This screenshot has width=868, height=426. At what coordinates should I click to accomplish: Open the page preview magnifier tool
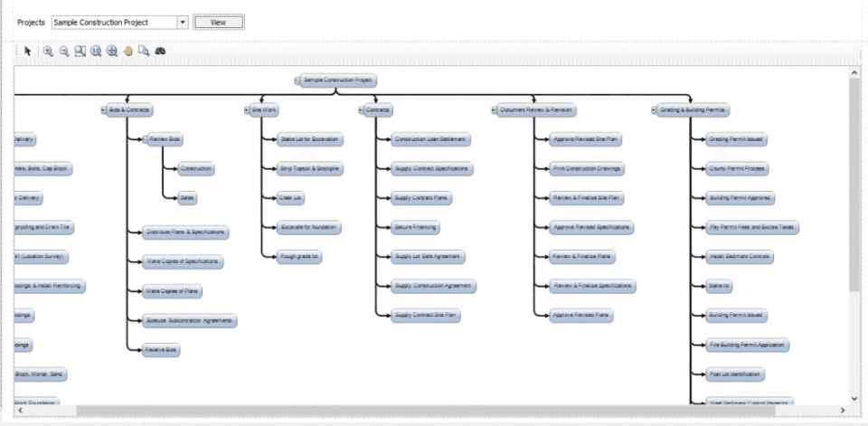(x=144, y=52)
